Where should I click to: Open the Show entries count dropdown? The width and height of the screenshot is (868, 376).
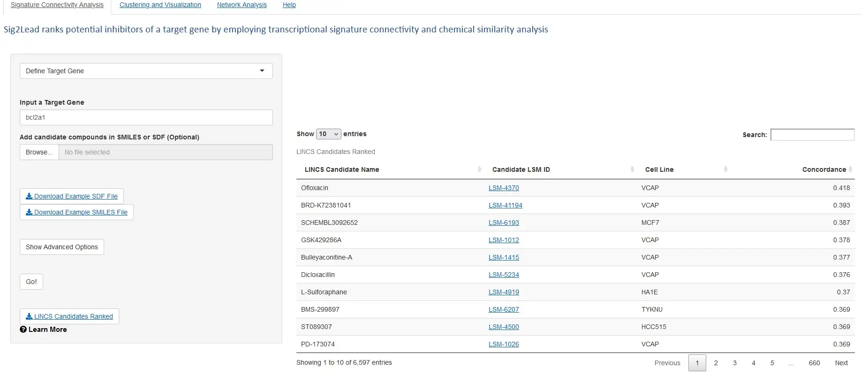point(328,134)
